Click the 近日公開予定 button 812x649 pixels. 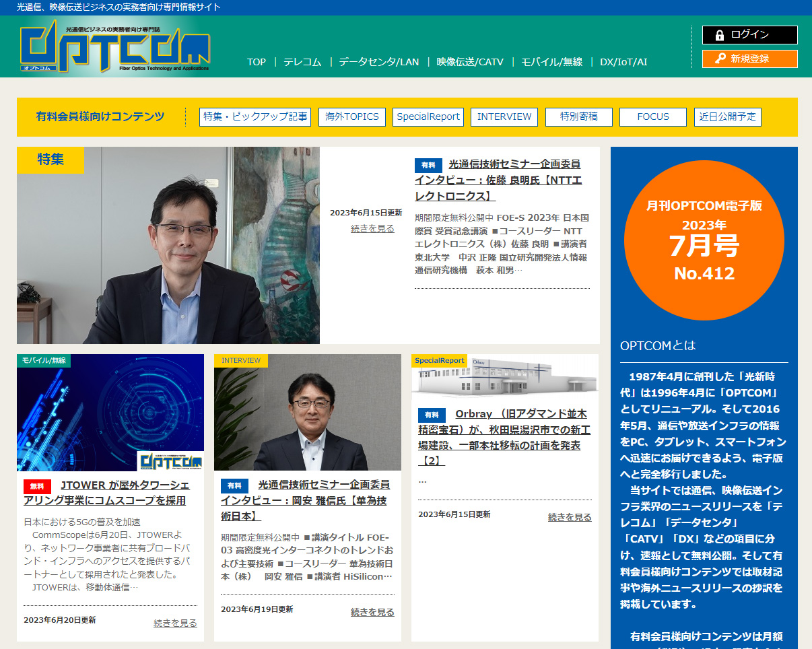click(727, 116)
